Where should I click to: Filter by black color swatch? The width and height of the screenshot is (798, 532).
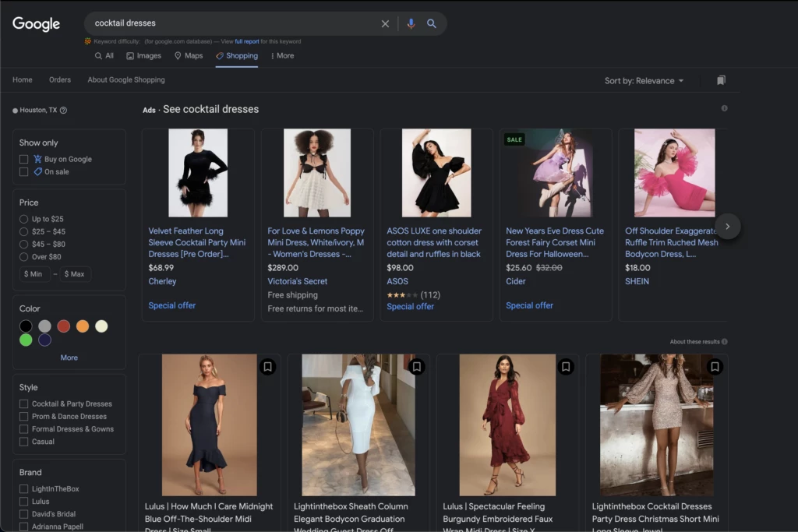[26, 326]
